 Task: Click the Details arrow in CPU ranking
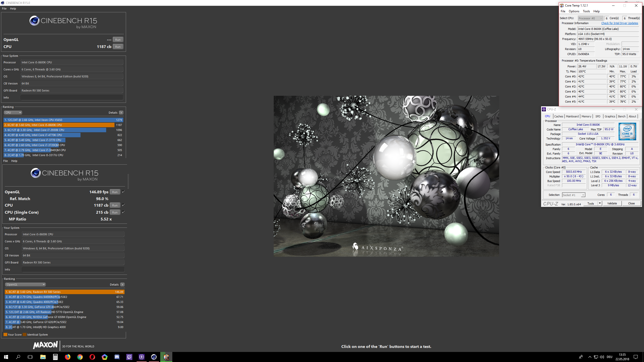coord(121,113)
